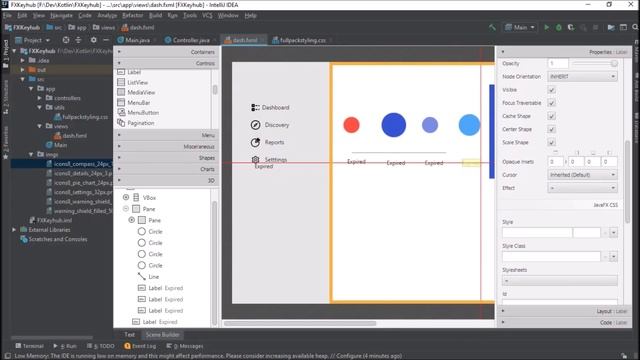Open the VCS menu
Viewport: 640px width, 360px height.
pos(207,15)
